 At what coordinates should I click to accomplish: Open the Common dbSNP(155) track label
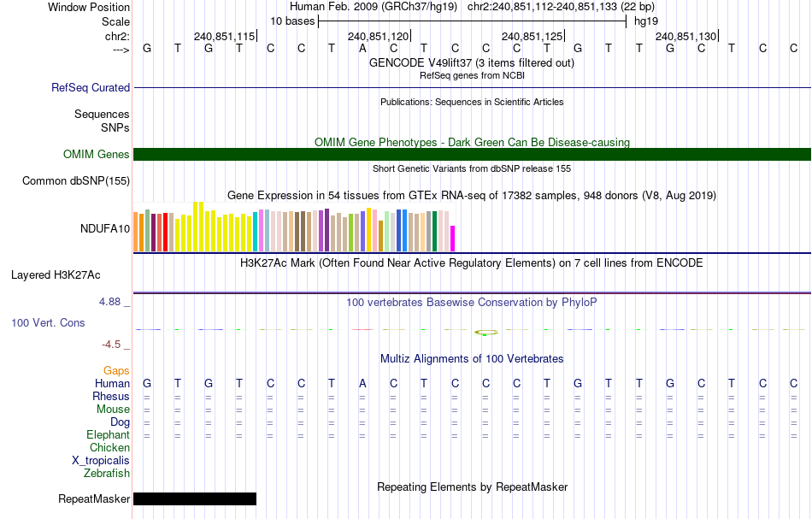click(x=75, y=180)
